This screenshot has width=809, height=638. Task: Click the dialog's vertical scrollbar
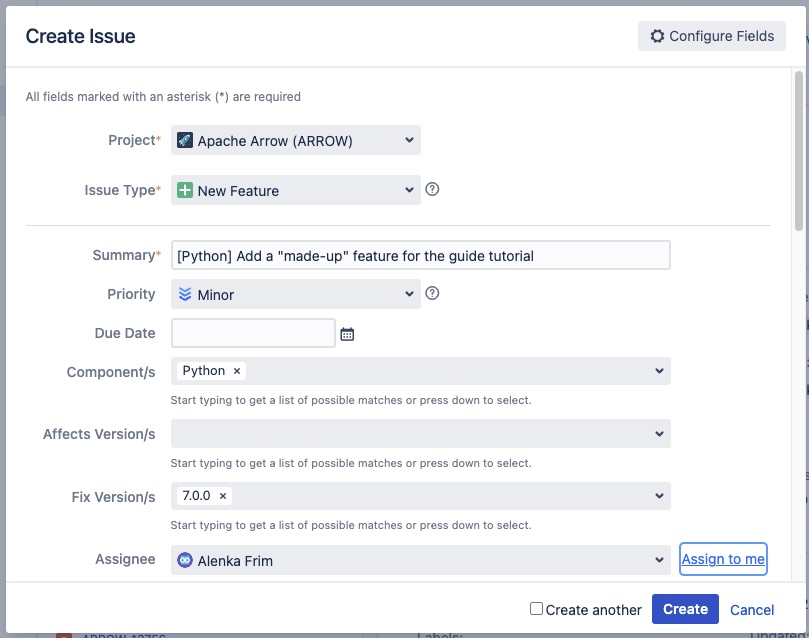tap(798, 150)
